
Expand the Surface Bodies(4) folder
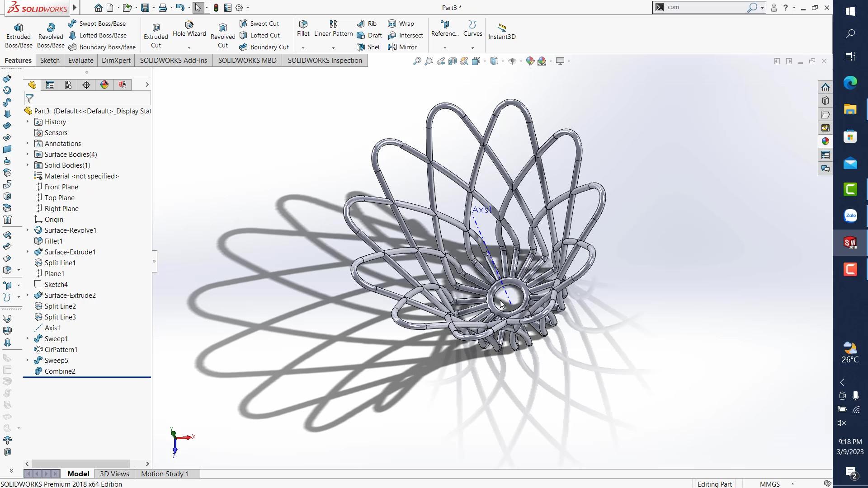click(27, 155)
